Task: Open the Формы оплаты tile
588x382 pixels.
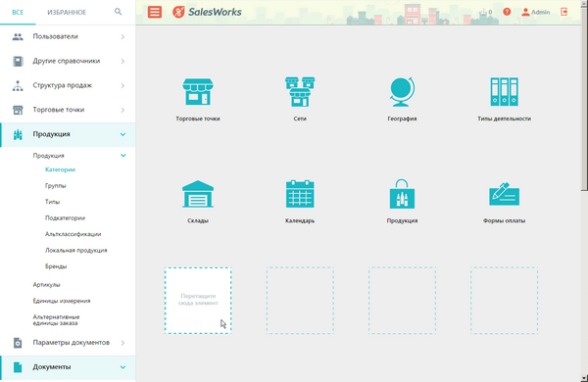Action: coord(504,202)
